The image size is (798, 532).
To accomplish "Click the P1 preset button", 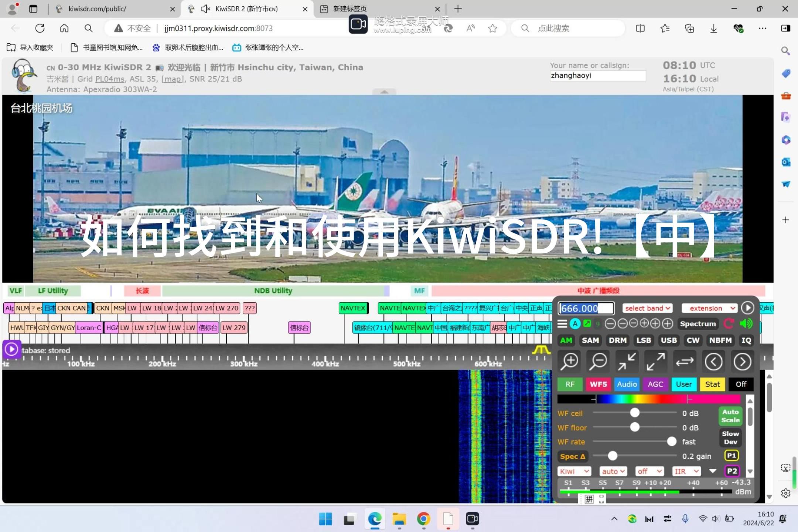I will [x=731, y=456].
